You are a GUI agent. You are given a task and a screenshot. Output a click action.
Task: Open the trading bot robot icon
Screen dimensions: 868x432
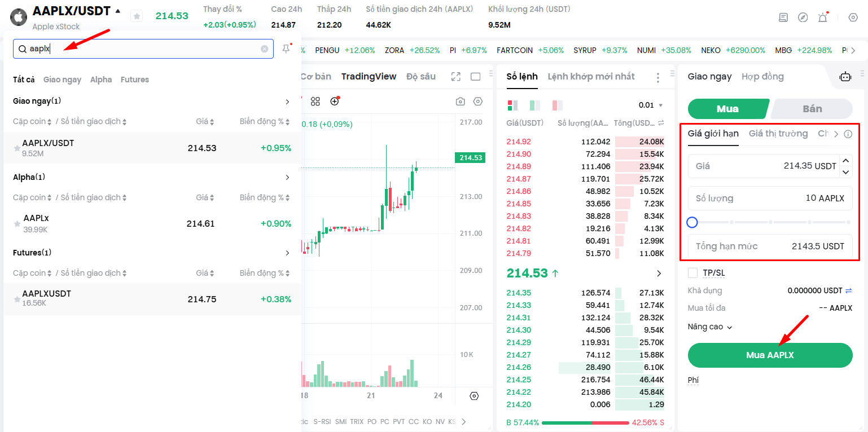coord(845,77)
